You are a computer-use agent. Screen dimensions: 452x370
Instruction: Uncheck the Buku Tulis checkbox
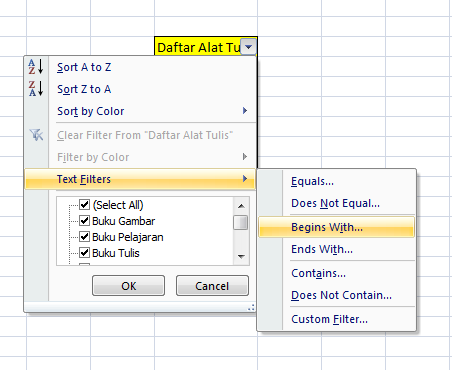pos(84,252)
